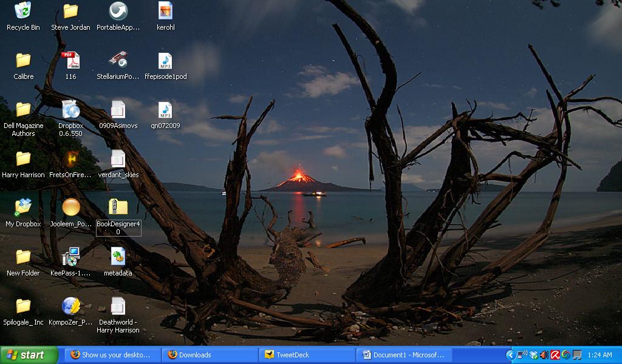Select the New Folder icon
This screenshot has height=364, width=622.
[24, 257]
